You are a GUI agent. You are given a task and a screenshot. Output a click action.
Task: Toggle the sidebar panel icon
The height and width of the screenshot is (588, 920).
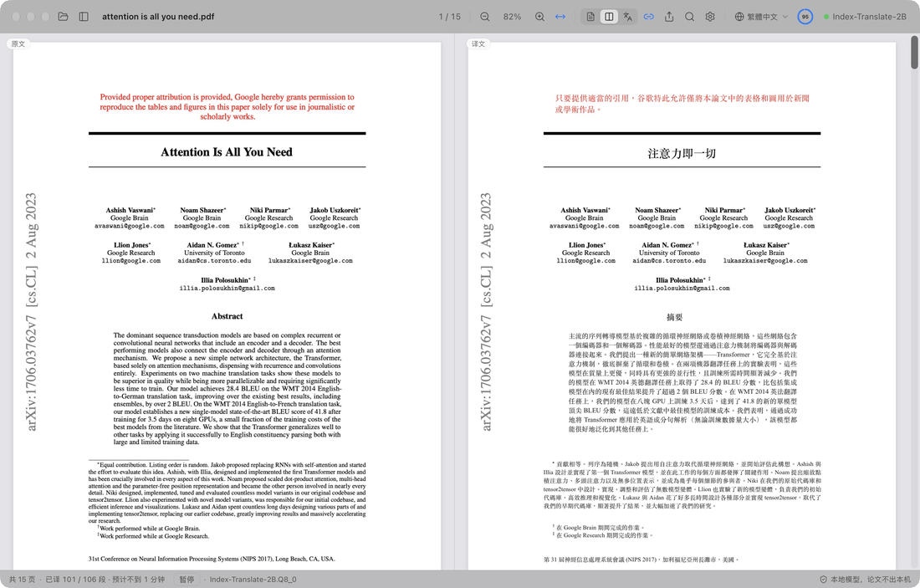[x=84, y=17]
